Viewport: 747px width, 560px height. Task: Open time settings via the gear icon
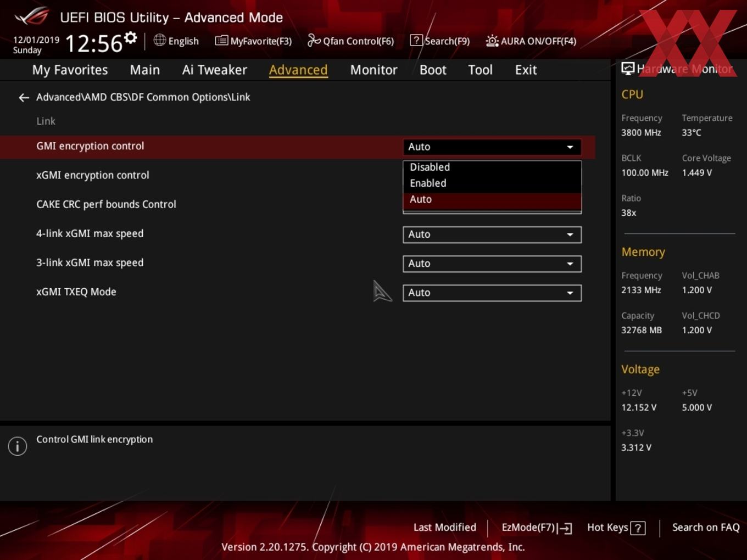(130, 38)
